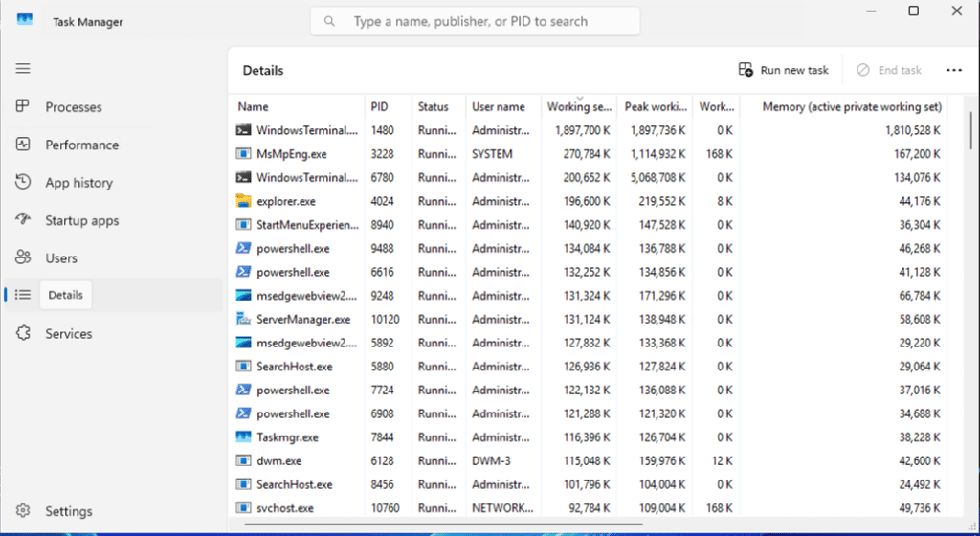Click the MsMpEng.exe process icon
The image size is (980, 536).
(243, 154)
